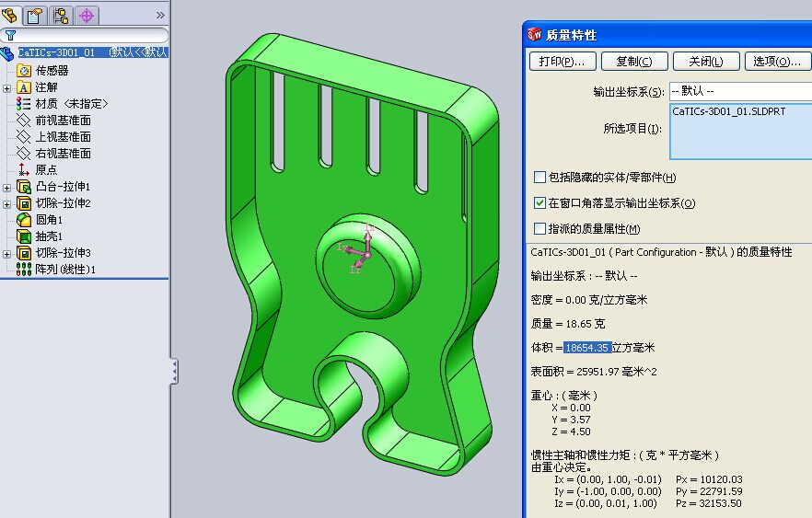Click the filter funnel icon in tree

click(x=10, y=35)
